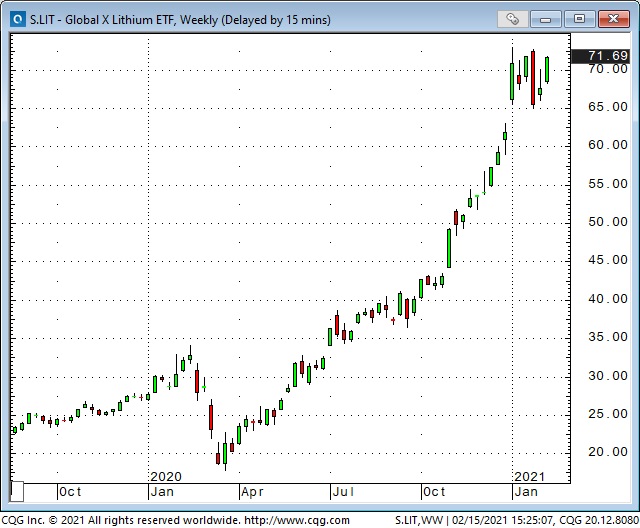This screenshot has height=528, width=640.
Task: Click the 30.00 price axis label
Action: tap(608, 376)
